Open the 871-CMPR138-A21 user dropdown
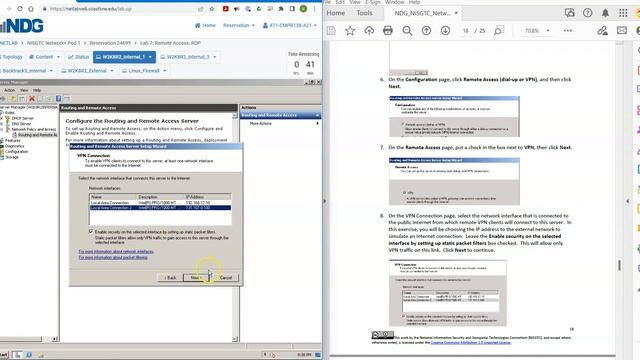 [x=289, y=25]
